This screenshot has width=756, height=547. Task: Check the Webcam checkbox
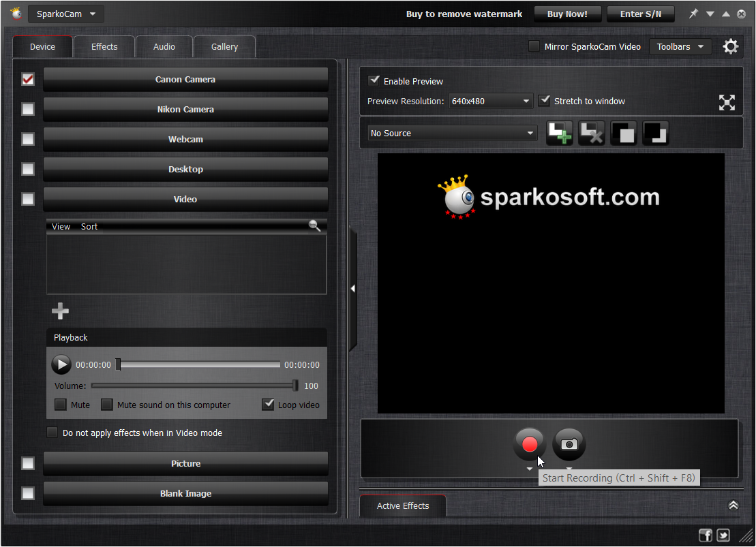point(28,139)
